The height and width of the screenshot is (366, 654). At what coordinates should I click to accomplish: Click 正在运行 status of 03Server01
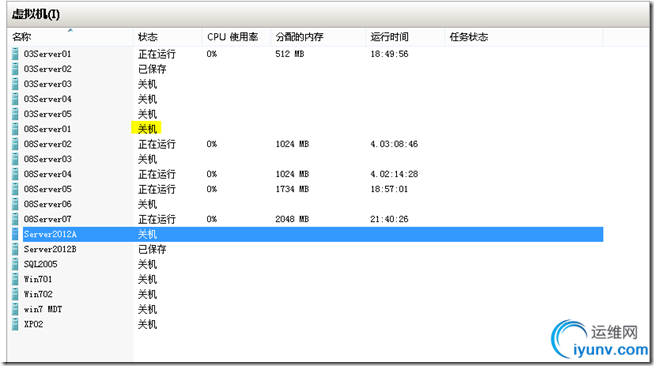point(157,54)
